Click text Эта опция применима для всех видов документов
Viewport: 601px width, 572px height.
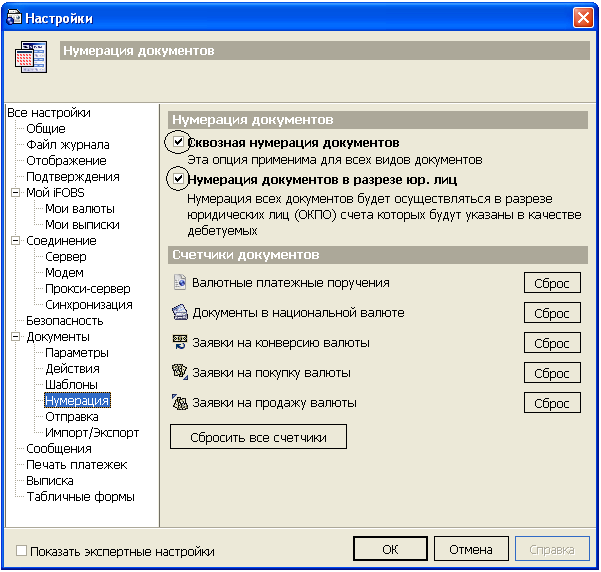[x=335, y=159]
